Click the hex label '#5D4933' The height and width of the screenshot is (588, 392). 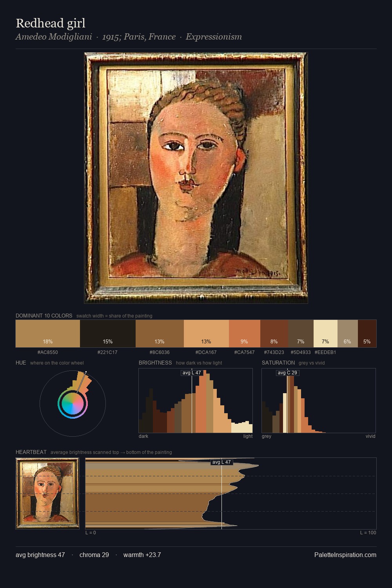pyautogui.click(x=301, y=352)
